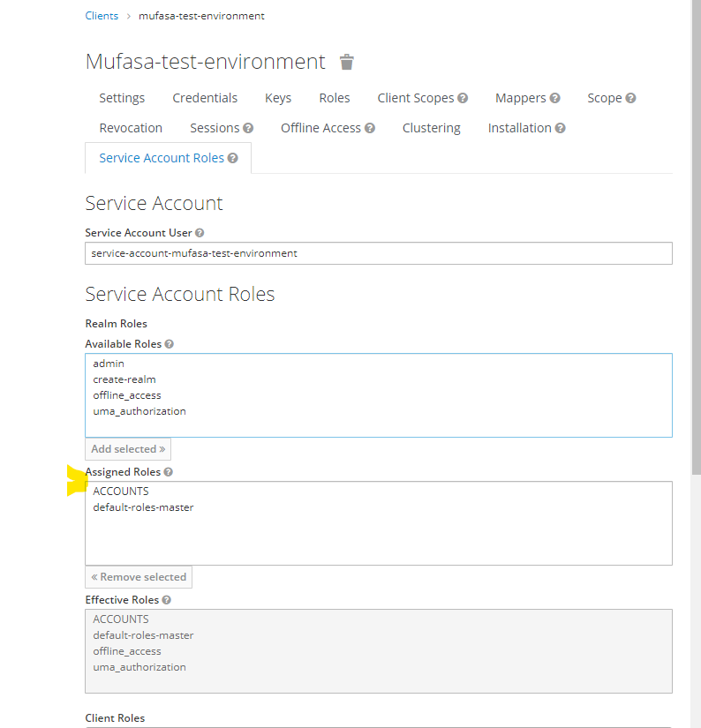Image resolution: width=701 pixels, height=728 pixels.
Task: Show help icon for Effective Roles
Action: [x=166, y=600]
